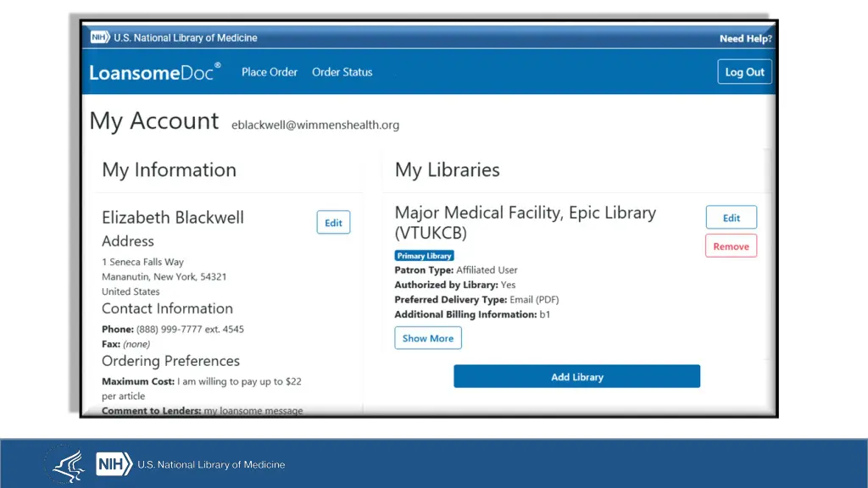Edit Elizabeth Blackwell's personal information
Screen dimensions: 868x488
pos(333,223)
